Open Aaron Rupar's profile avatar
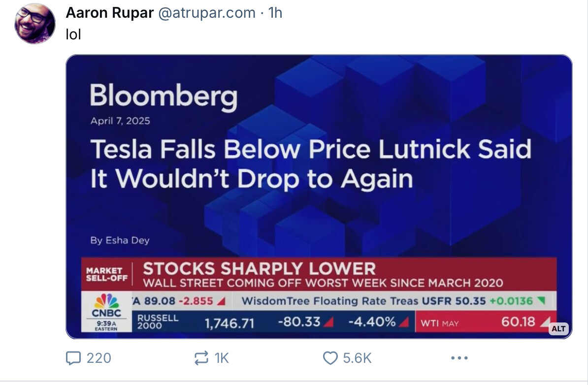The image size is (588, 385). [35, 23]
